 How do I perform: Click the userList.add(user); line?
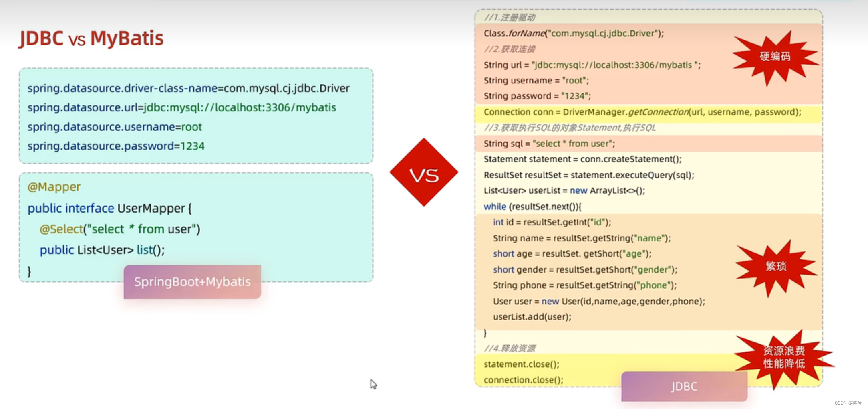point(532,317)
